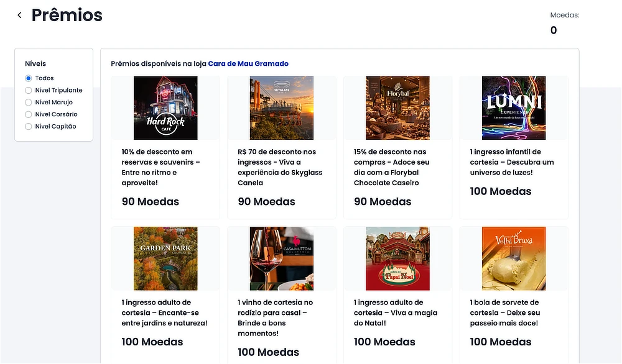Click the 1 ingresso infantil de cortesia description
This screenshot has height=364, width=622.
pyautogui.click(x=512, y=162)
